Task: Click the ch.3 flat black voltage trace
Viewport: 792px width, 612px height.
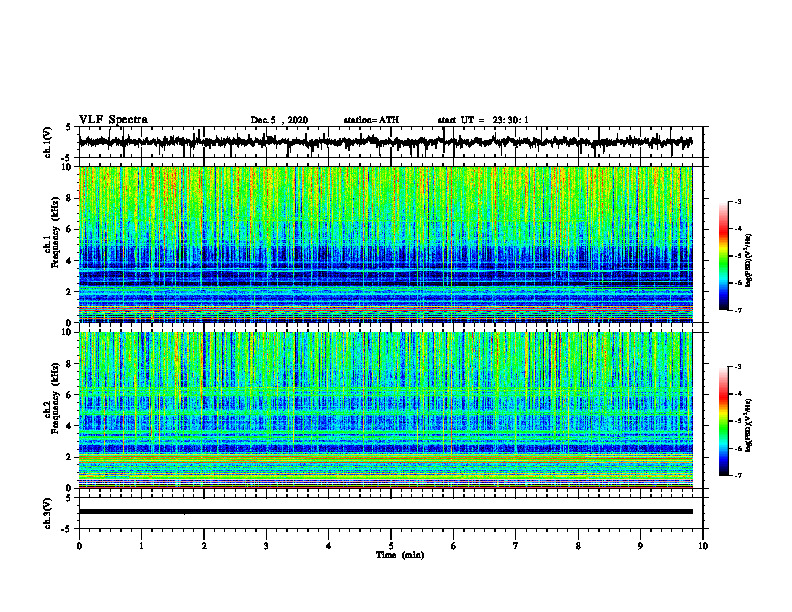Action: [x=386, y=512]
